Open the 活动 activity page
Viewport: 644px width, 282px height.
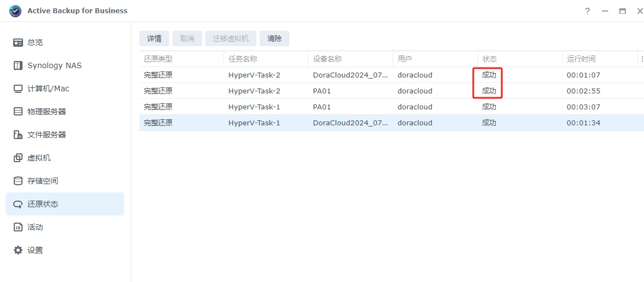35,227
